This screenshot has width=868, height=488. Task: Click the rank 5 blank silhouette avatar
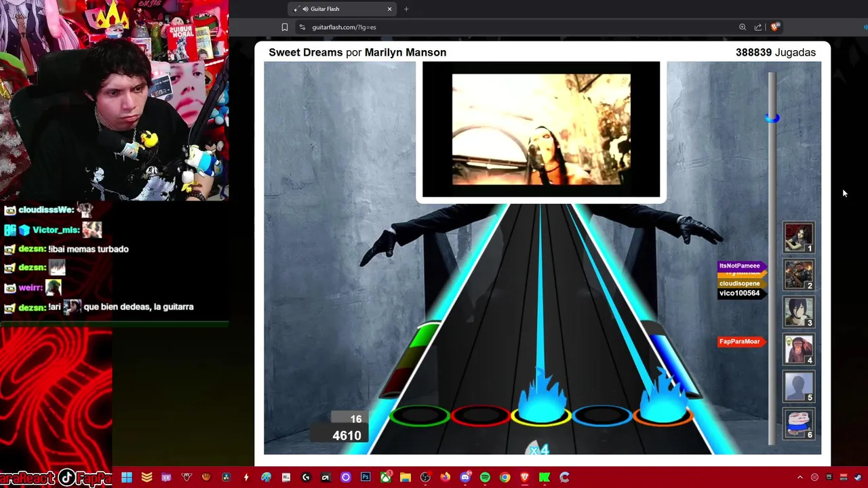tap(798, 386)
